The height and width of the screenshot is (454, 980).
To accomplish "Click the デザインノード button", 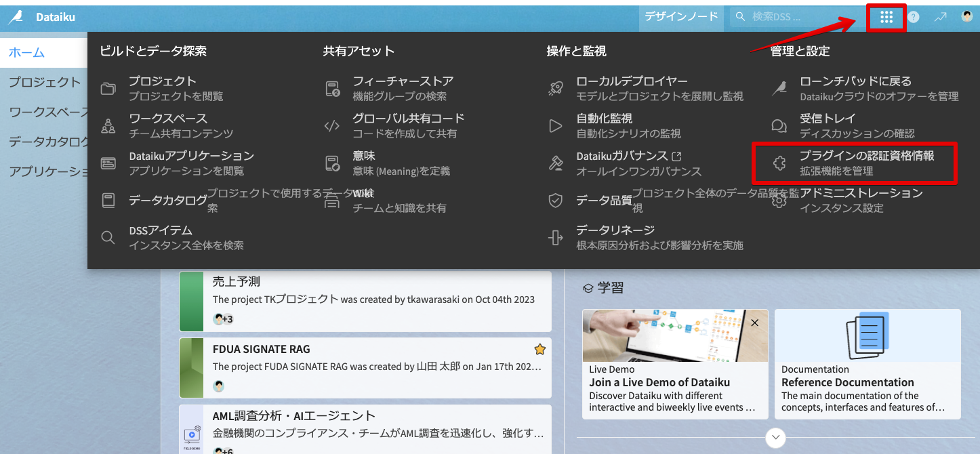I will [x=681, y=16].
